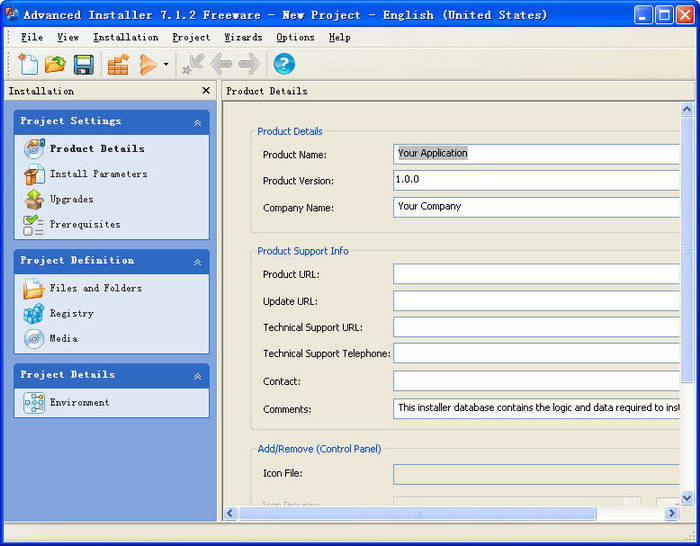Close the Installation panel with its X
The height and width of the screenshot is (546, 700).
pos(206,91)
